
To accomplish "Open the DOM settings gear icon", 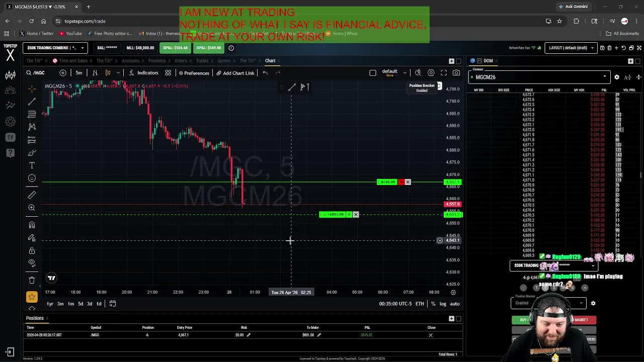I will pos(617,77).
